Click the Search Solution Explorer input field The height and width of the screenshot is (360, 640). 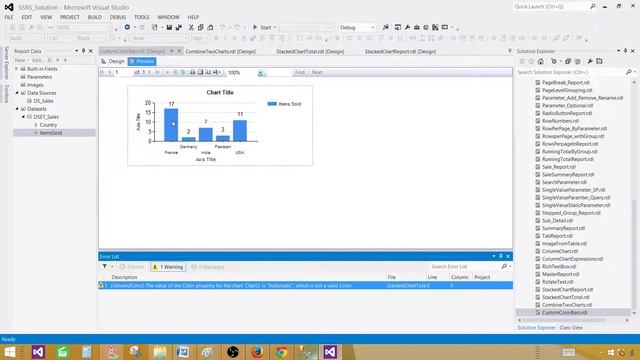click(571, 72)
